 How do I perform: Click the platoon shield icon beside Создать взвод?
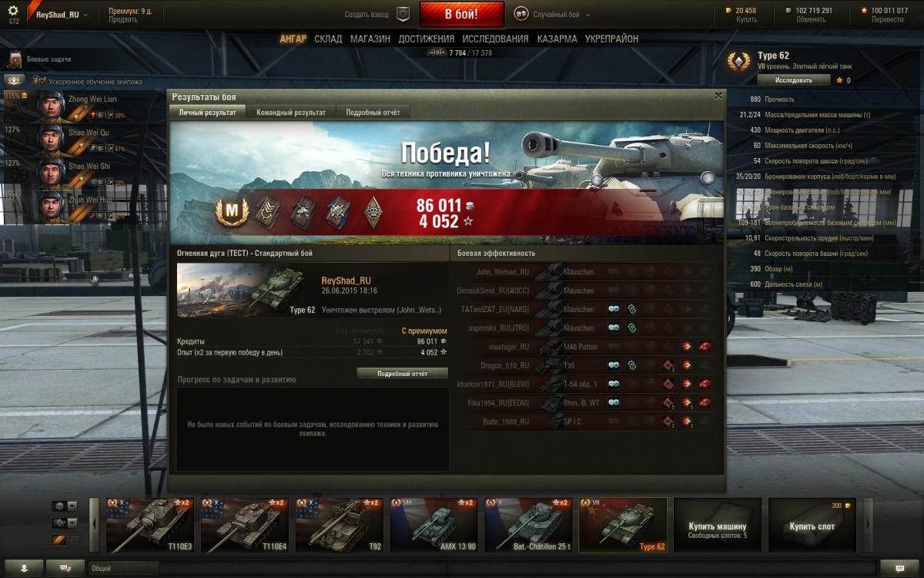(403, 14)
